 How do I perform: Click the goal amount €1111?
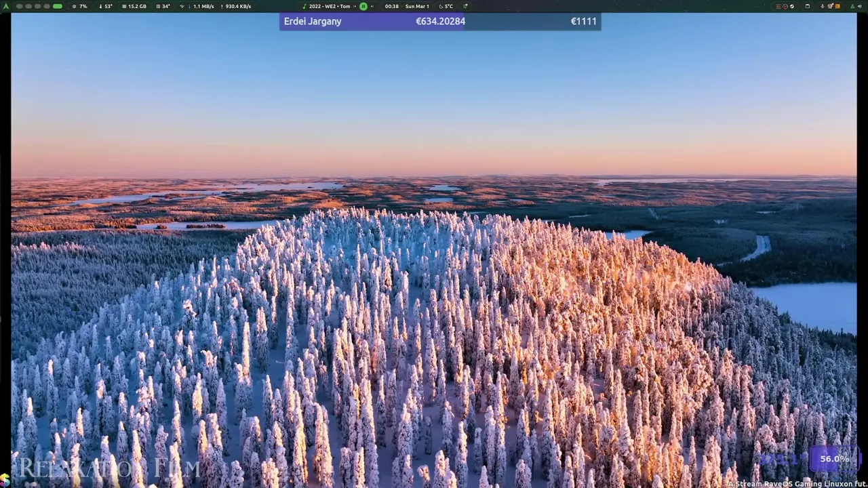tap(584, 22)
